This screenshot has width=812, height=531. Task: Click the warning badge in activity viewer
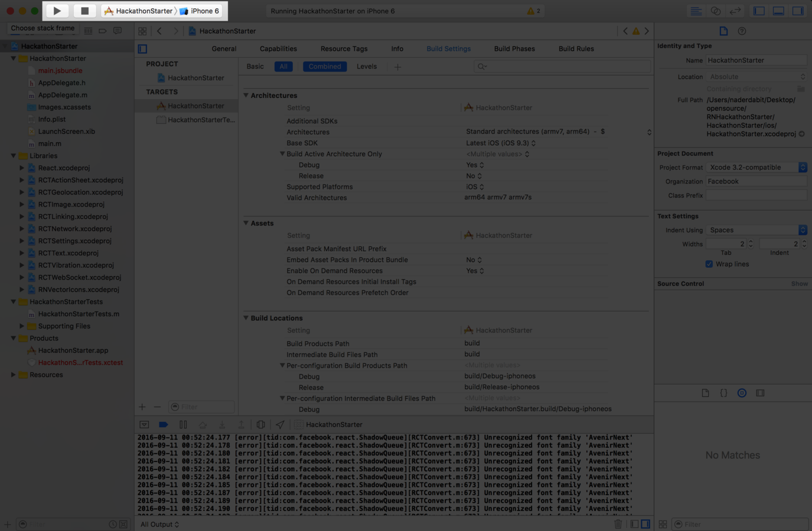(x=534, y=11)
